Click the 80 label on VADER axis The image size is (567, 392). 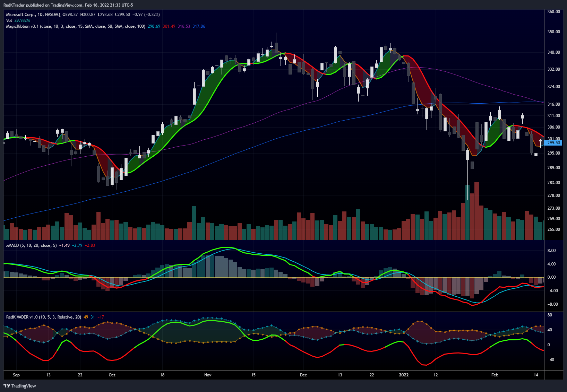550,315
